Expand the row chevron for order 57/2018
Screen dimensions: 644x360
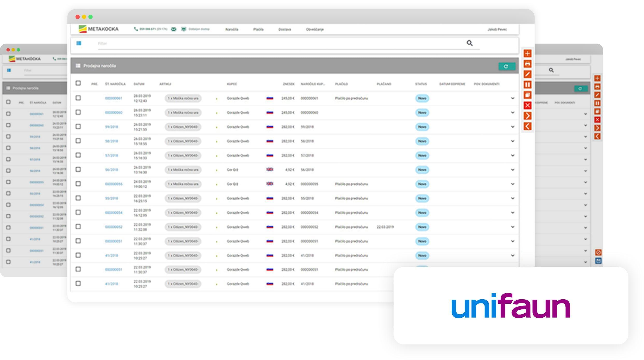pos(513,155)
